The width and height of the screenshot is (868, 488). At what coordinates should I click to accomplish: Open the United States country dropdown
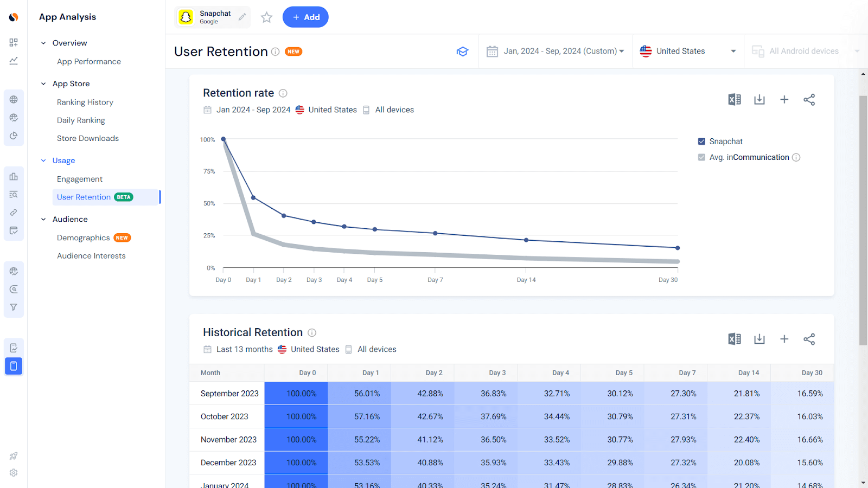[x=687, y=51]
